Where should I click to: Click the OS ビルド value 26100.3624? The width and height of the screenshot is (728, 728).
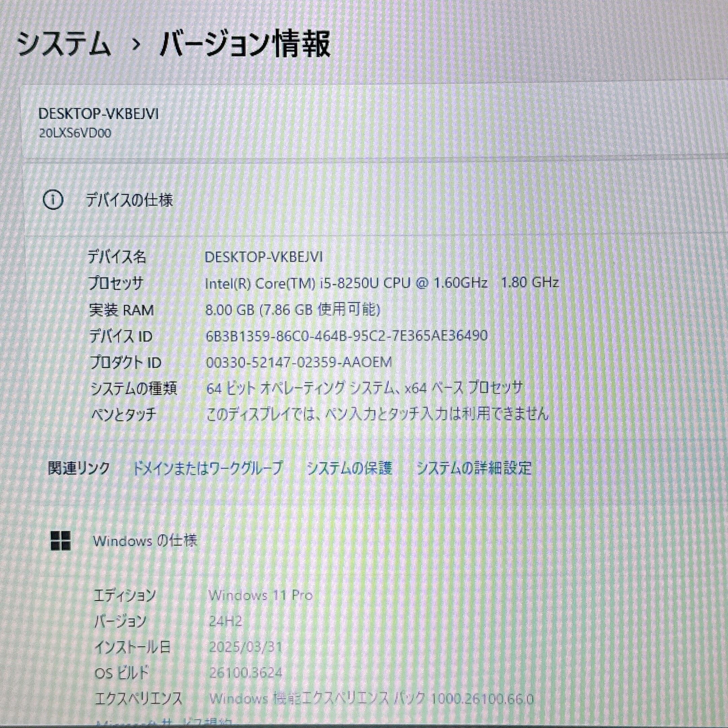coord(246,673)
